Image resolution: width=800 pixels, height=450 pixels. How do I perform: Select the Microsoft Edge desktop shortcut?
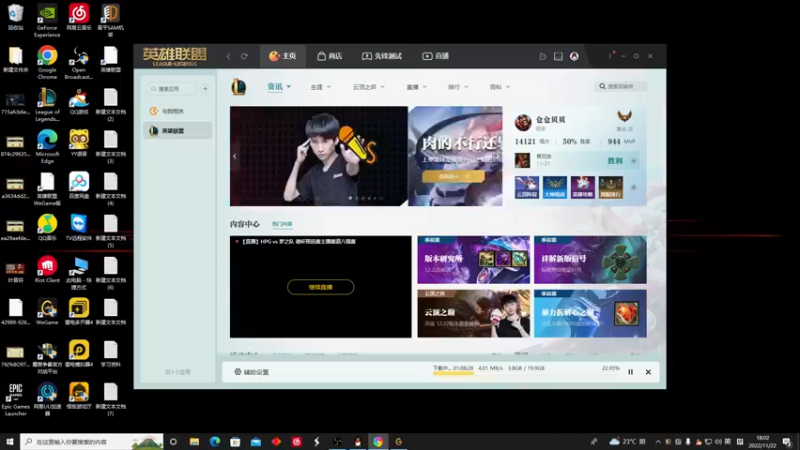point(47,147)
